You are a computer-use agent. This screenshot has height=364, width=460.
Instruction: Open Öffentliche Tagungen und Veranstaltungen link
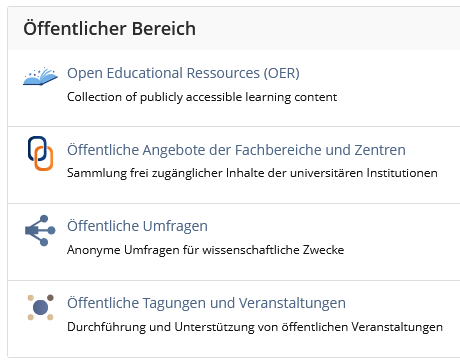206,303
